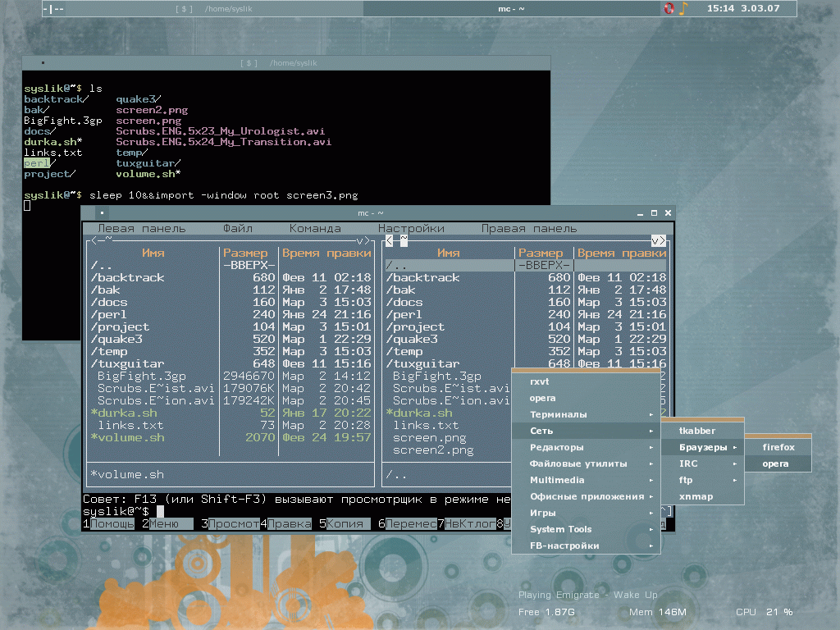
Task: Select /quake3 in the left mc panel
Action: (231, 339)
